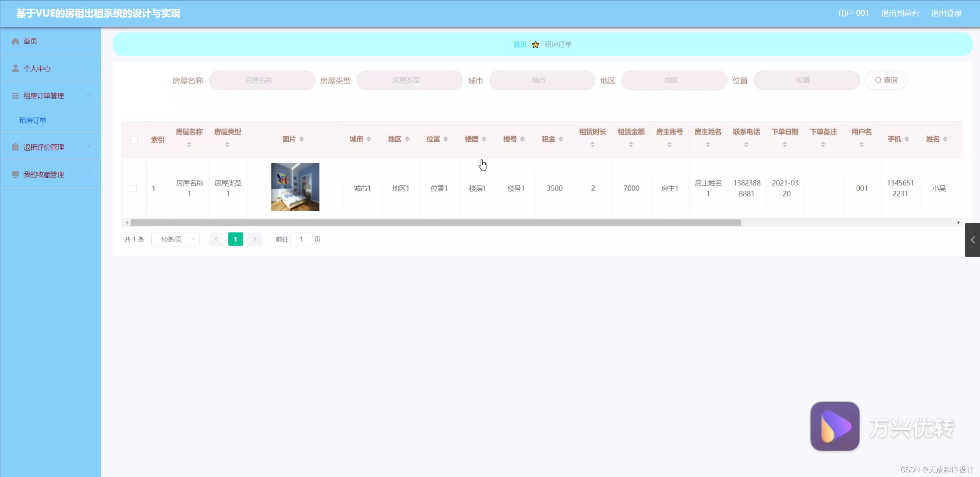Open the dark side panel arrow

tap(972, 240)
